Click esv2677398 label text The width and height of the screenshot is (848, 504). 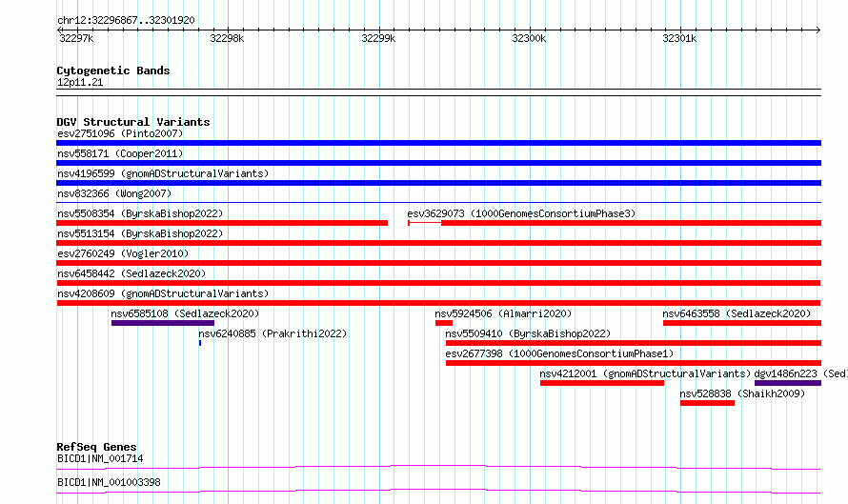pos(559,353)
